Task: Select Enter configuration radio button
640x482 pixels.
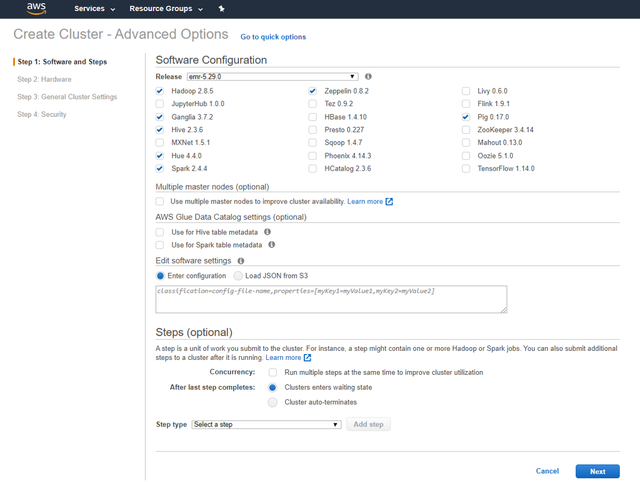Action: 160,276
